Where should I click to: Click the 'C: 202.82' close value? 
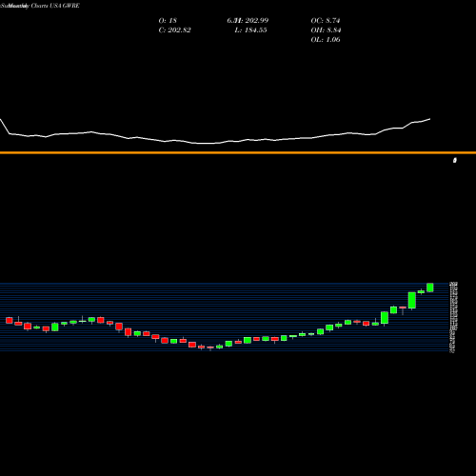(174, 30)
